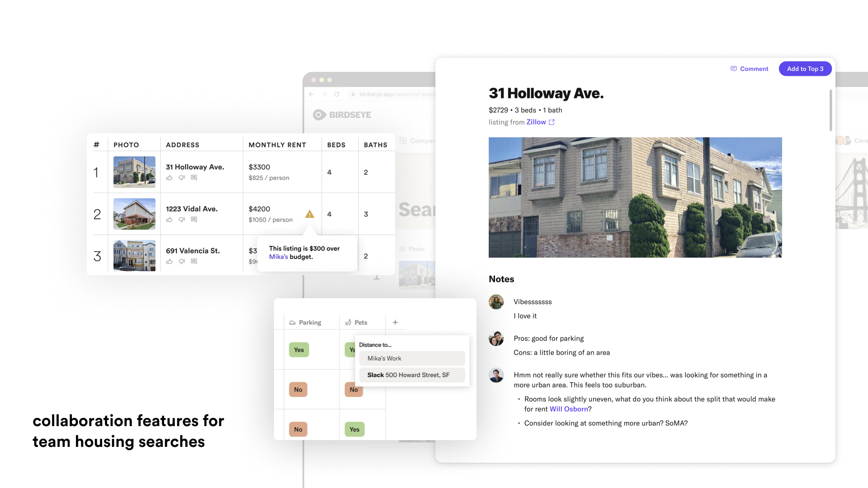Image resolution: width=868 pixels, height=488 pixels.
Task: Click the $3300 monthly rent value
Action: [x=259, y=167]
